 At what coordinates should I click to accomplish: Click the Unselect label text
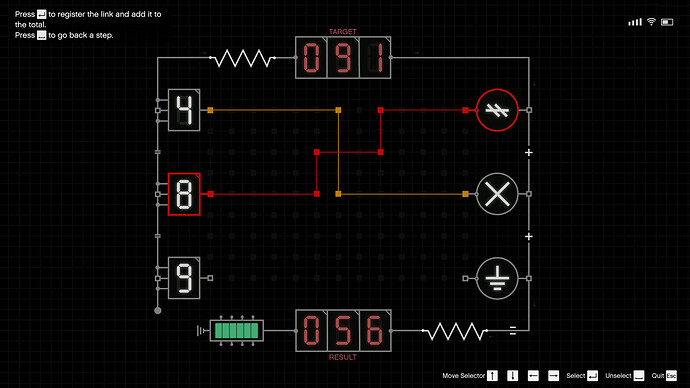618,376
